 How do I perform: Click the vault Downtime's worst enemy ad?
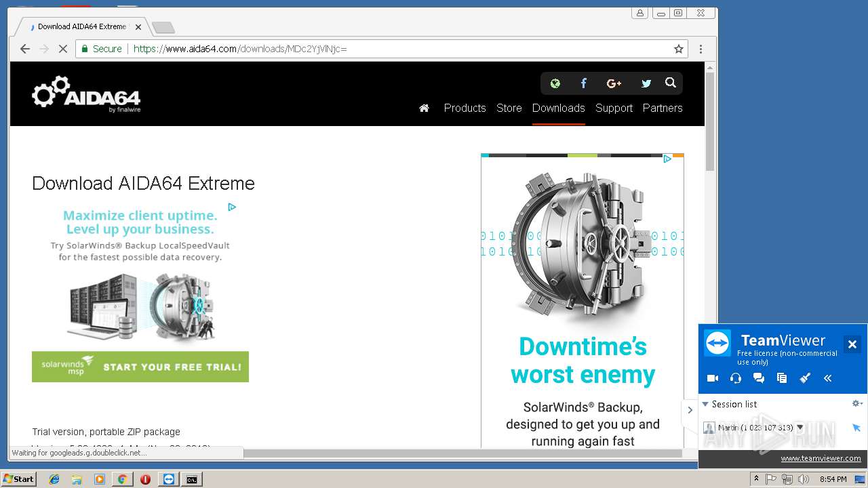[x=583, y=302]
